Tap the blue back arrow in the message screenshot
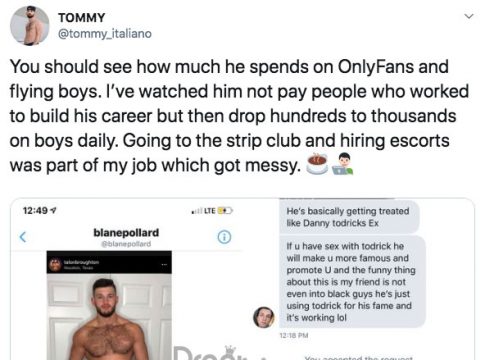485x360 pixels. [x=23, y=237]
